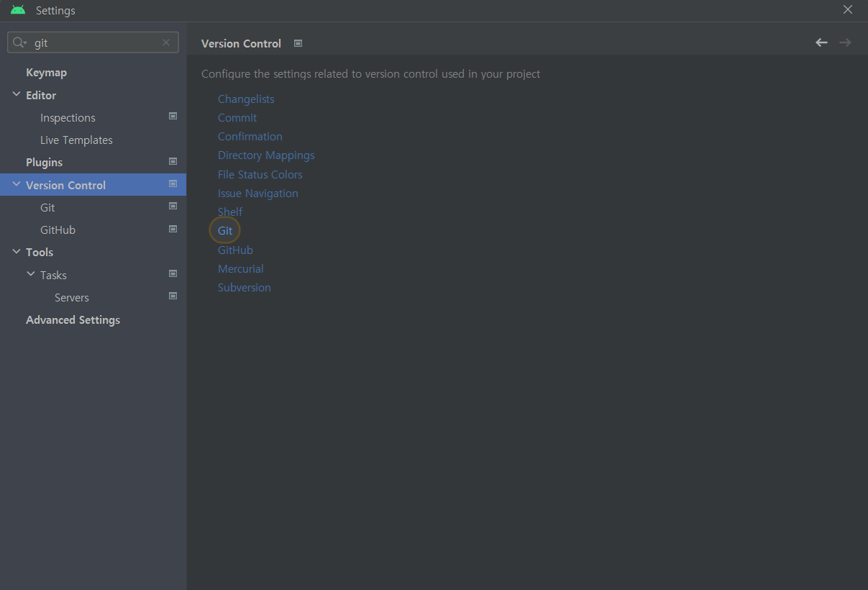Viewport: 868px width, 590px height.
Task: Click project-level icon beside Inspections
Action: tap(173, 116)
